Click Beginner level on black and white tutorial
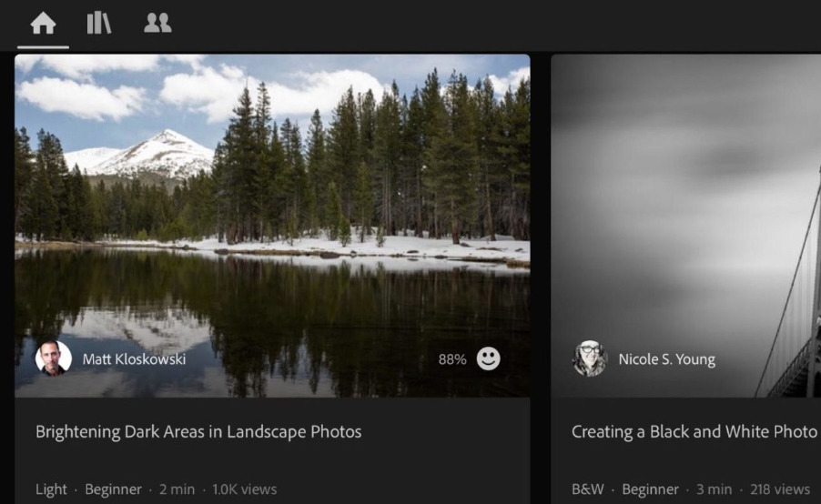The image size is (821, 504). click(x=650, y=489)
